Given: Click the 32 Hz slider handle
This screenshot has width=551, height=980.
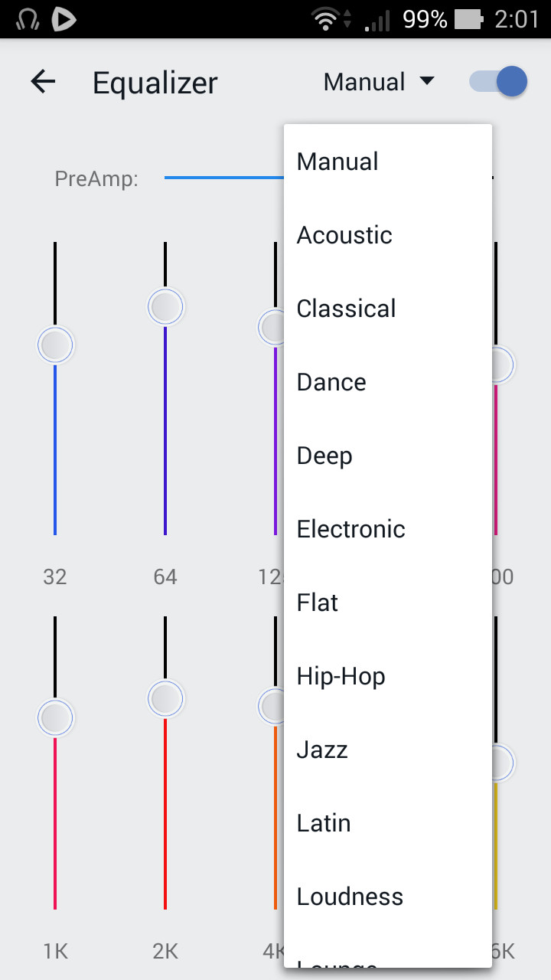Looking at the screenshot, I should pos(54,345).
